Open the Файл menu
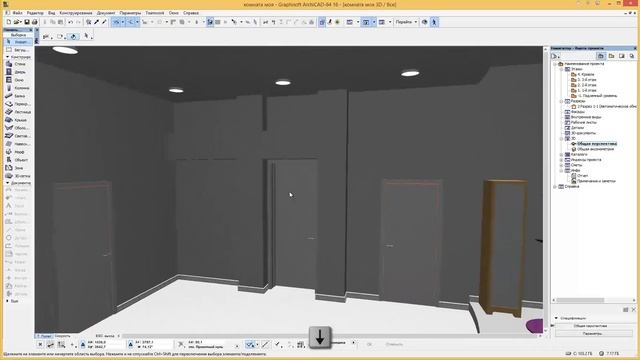Viewport: 640px width, 360px height. [x=17, y=13]
